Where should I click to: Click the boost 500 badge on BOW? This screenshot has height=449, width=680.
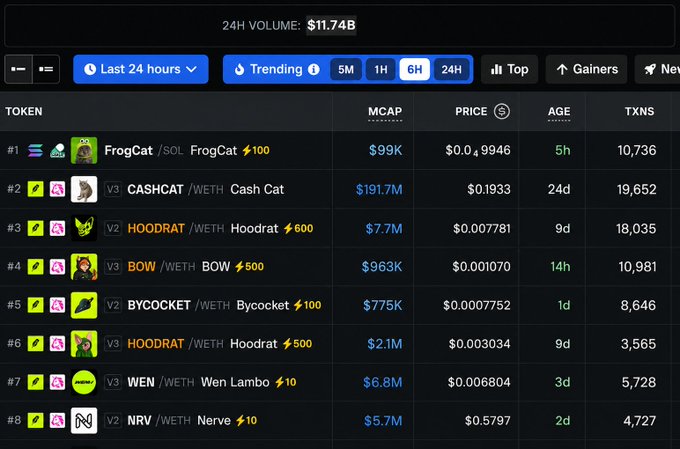(x=249, y=266)
